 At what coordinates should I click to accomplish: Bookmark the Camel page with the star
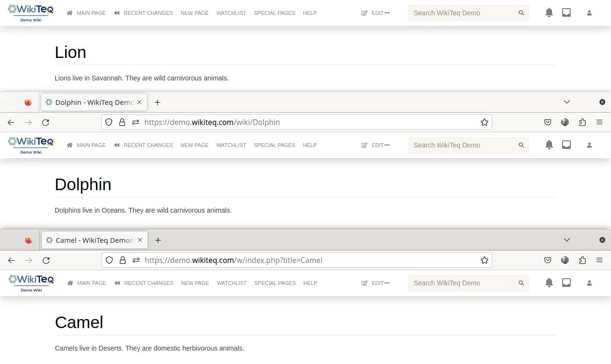click(484, 260)
